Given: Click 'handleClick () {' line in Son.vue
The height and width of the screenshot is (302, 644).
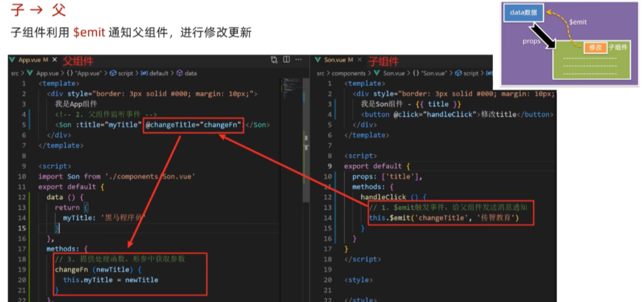Looking at the screenshot, I should point(393,197).
